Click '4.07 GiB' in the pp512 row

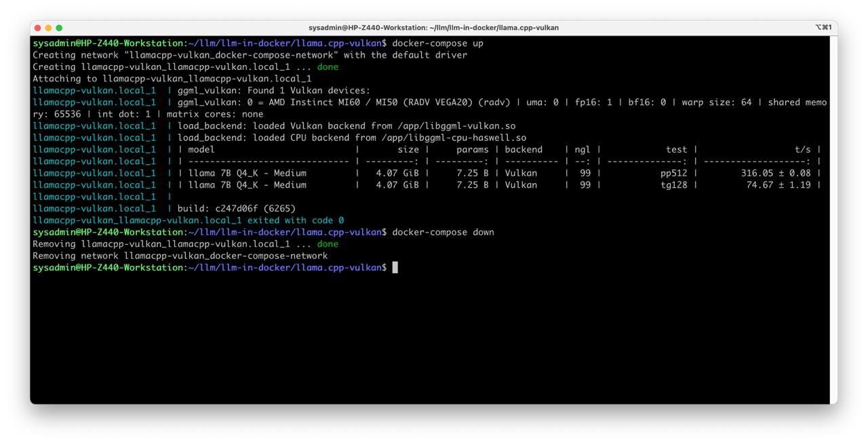click(397, 174)
